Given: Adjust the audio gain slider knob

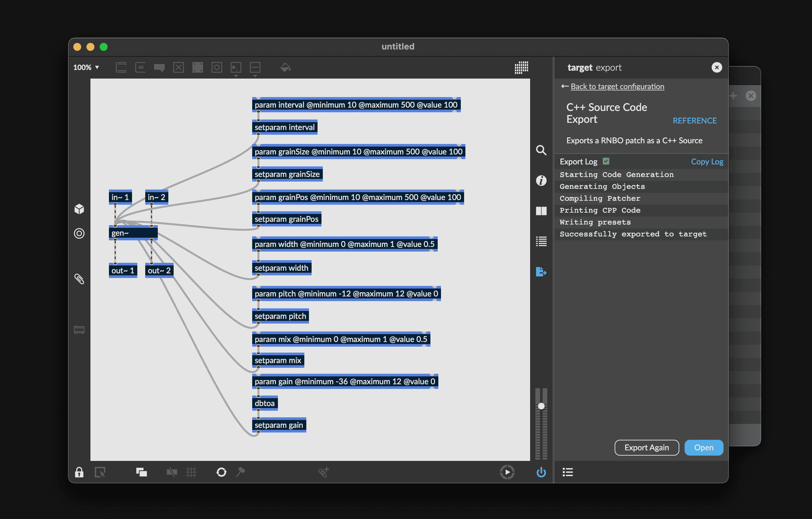Looking at the screenshot, I should (541, 406).
